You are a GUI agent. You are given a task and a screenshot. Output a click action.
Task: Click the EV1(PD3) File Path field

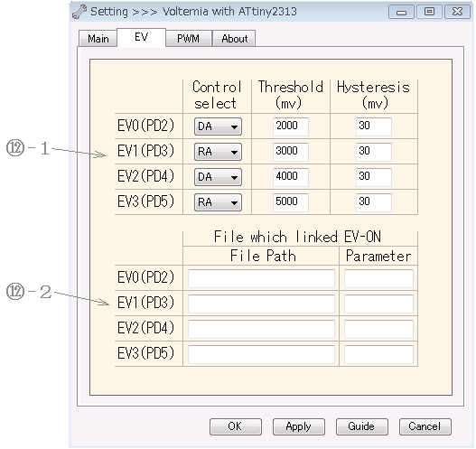261,304
